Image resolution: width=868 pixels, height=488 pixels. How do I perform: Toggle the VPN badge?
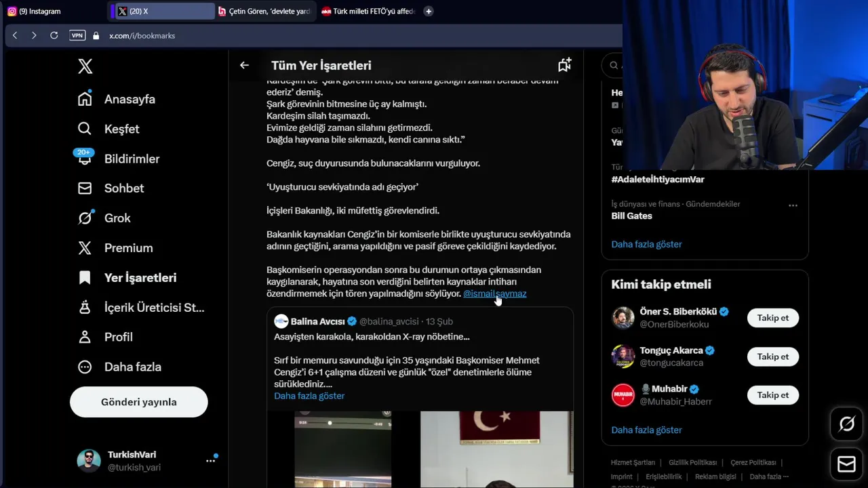tap(77, 35)
